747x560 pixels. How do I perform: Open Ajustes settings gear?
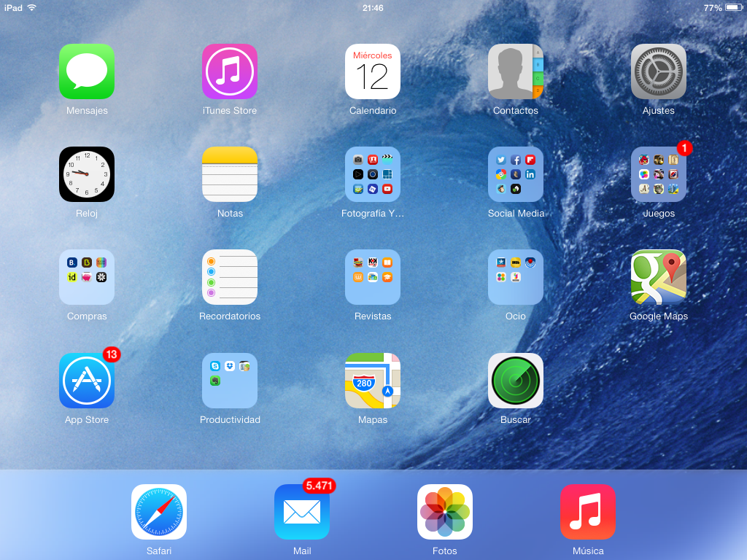pos(659,71)
